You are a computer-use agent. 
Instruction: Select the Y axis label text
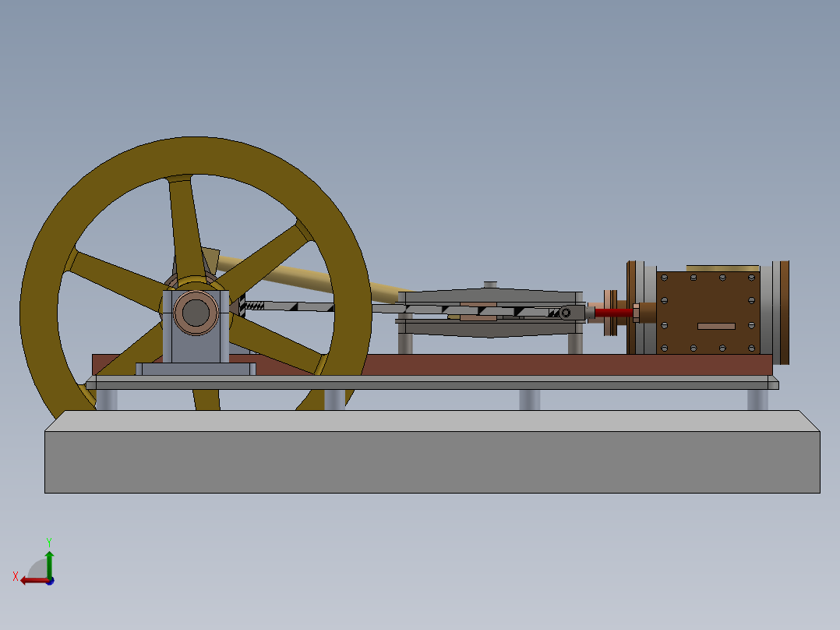49,541
